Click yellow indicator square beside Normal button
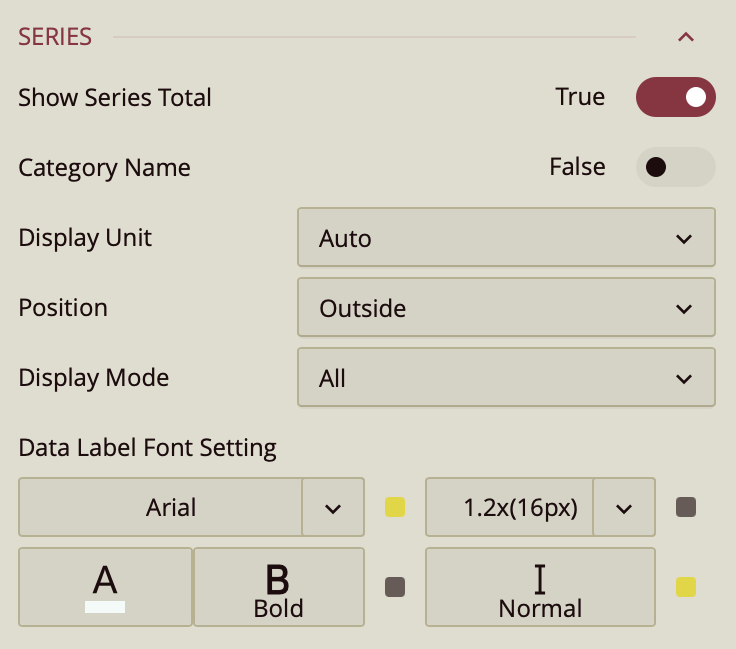 (x=686, y=587)
